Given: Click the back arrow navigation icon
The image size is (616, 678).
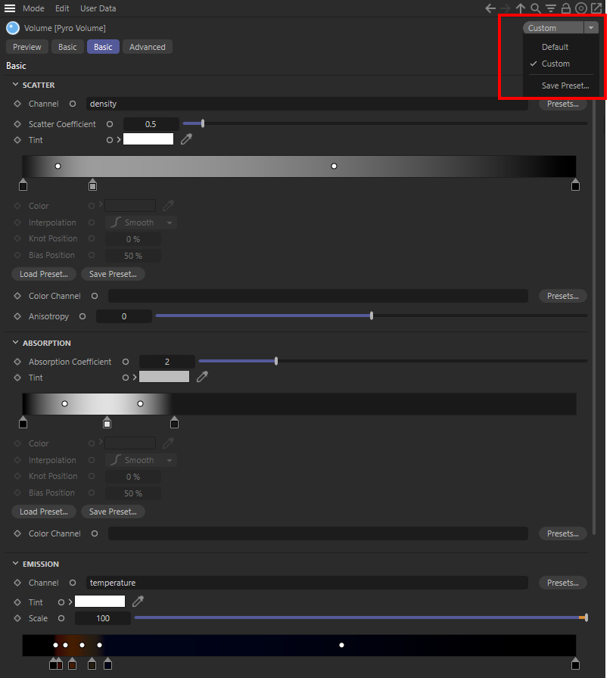Looking at the screenshot, I should (x=490, y=8).
